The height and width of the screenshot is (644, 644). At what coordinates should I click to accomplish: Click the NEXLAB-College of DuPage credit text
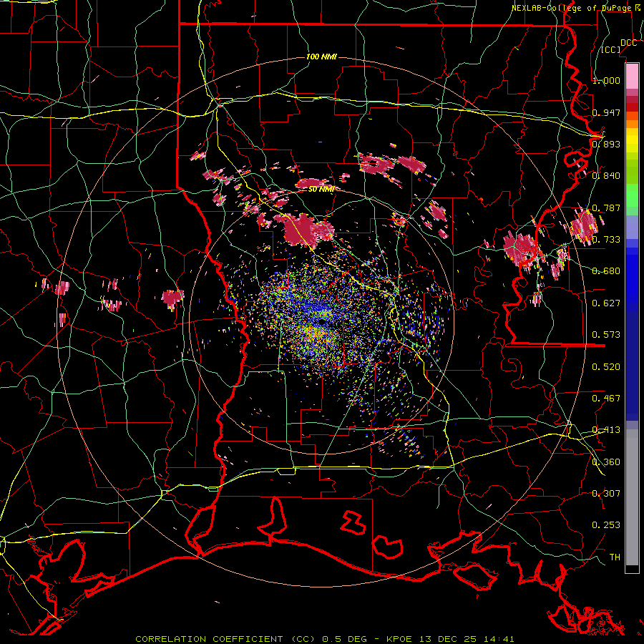coord(576,8)
